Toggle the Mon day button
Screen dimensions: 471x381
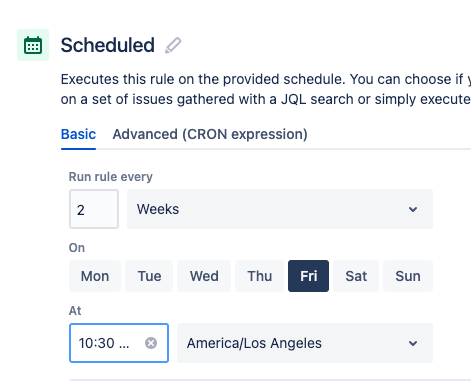click(95, 276)
